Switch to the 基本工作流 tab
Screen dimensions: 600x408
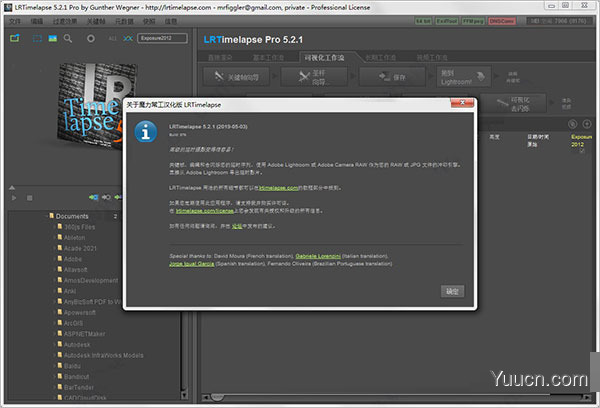pos(268,58)
